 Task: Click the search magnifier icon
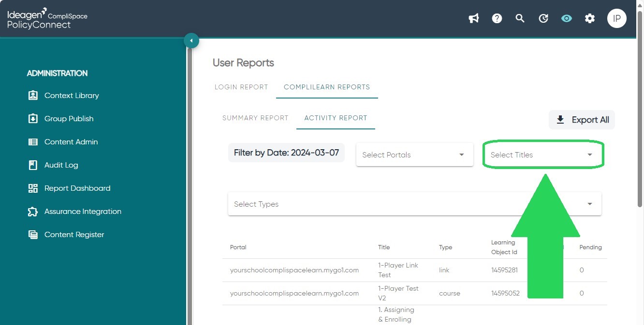tap(520, 18)
